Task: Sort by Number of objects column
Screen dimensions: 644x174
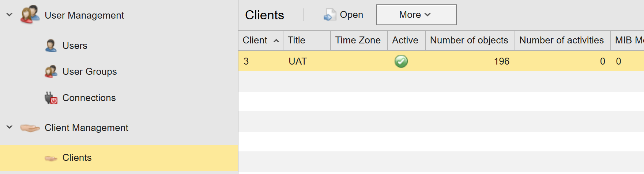Action: click(469, 40)
